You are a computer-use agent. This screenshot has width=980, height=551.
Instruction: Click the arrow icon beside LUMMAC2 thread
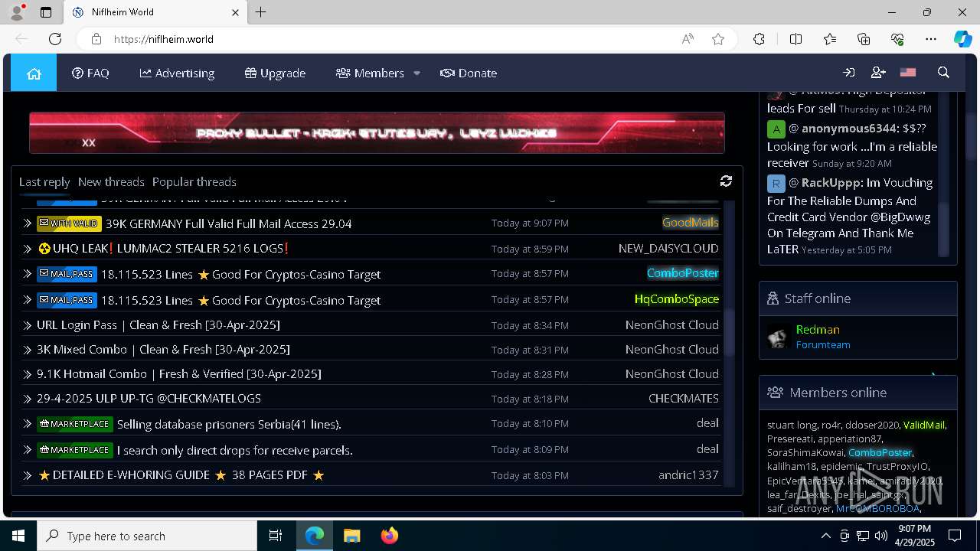coord(28,249)
